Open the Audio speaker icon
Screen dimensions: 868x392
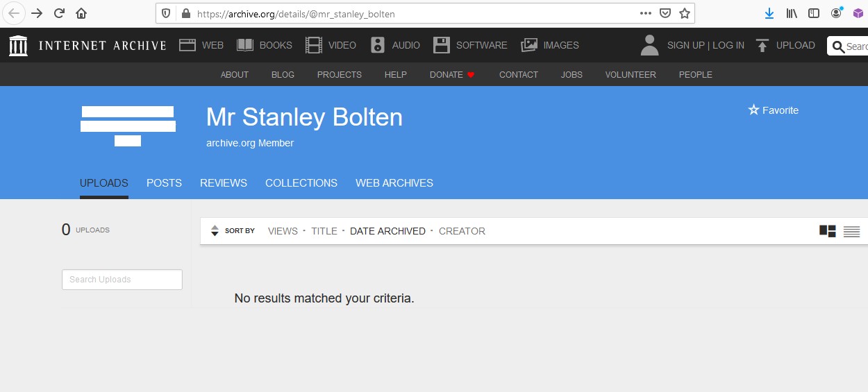pos(378,45)
